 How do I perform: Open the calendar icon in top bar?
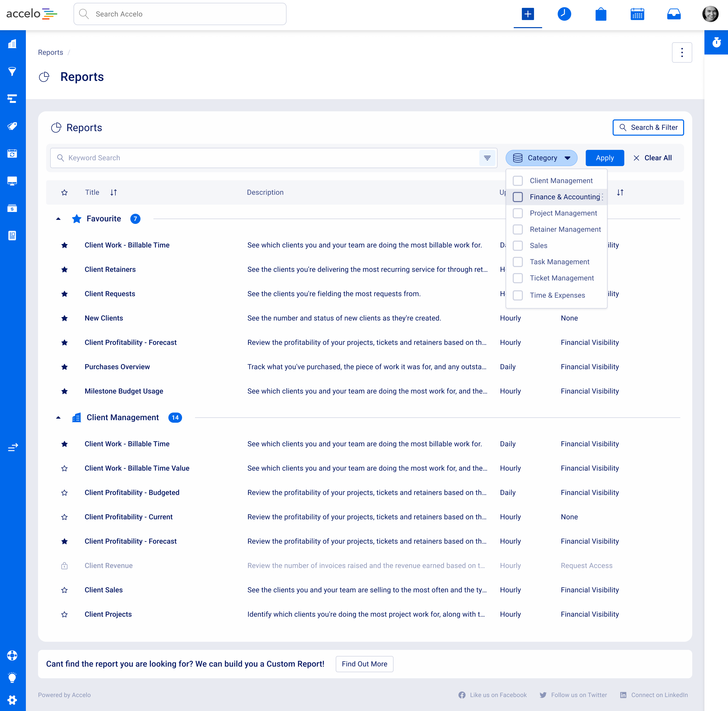tap(637, 14)
